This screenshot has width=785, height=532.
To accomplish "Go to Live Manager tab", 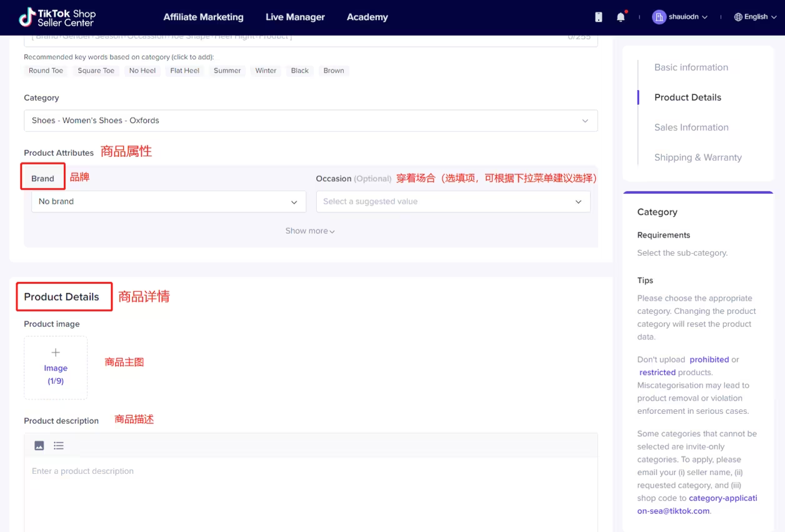I will coord(295,18).
